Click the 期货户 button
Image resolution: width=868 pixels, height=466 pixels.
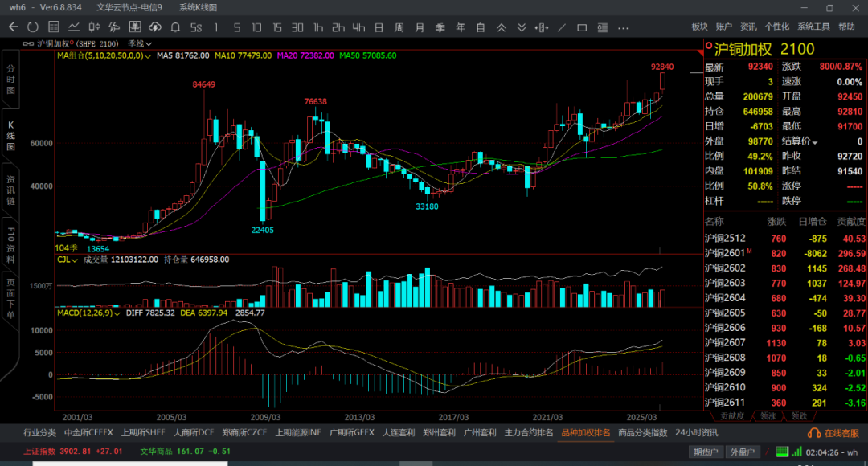(706, 452)
